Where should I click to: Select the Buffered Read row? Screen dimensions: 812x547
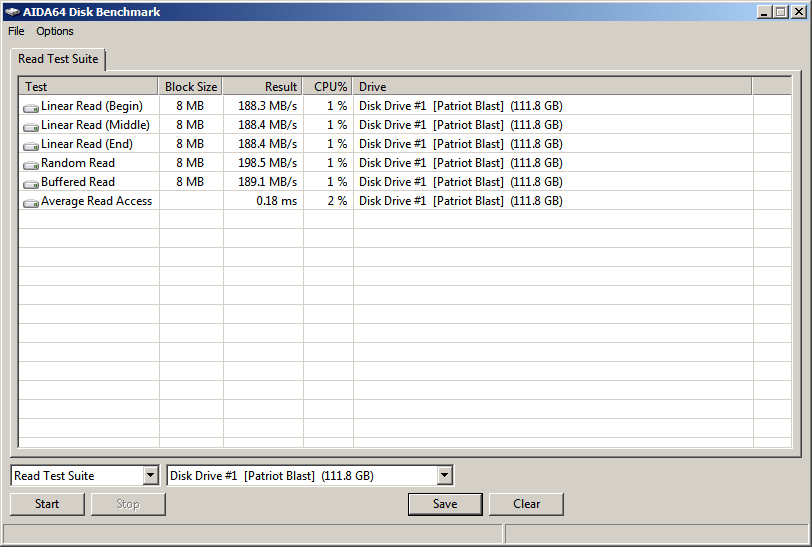tap(405, 182)
